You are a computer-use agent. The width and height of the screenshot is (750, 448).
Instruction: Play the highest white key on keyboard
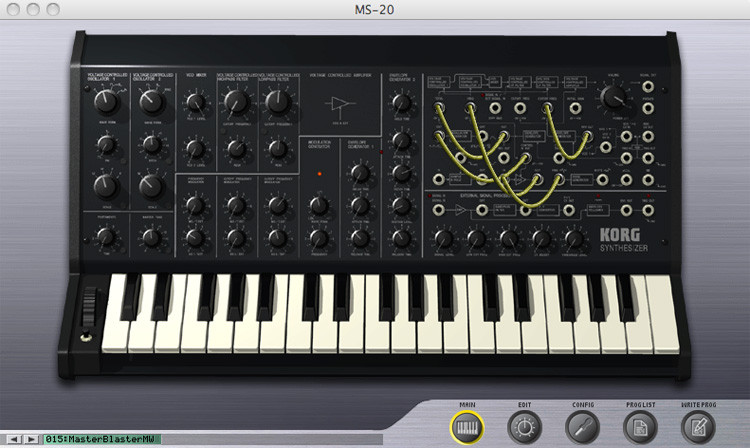click(x=663, y=313)
